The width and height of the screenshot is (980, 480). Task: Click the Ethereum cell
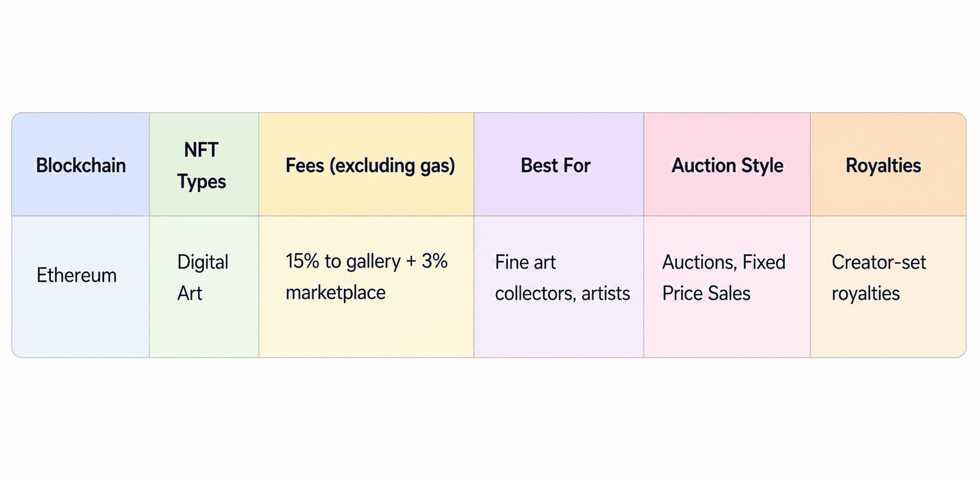pyautogui.click(x=80, y=287)
